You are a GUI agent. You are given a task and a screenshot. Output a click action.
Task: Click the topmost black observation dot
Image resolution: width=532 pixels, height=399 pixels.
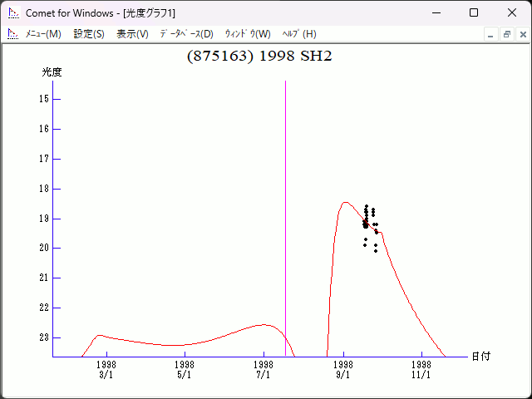pos(367,206)
